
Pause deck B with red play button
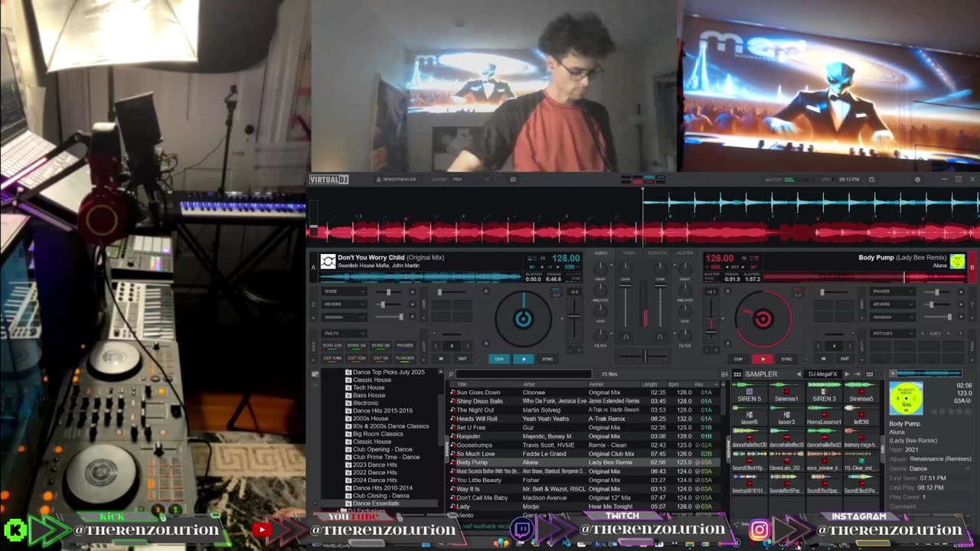(763, 359)
